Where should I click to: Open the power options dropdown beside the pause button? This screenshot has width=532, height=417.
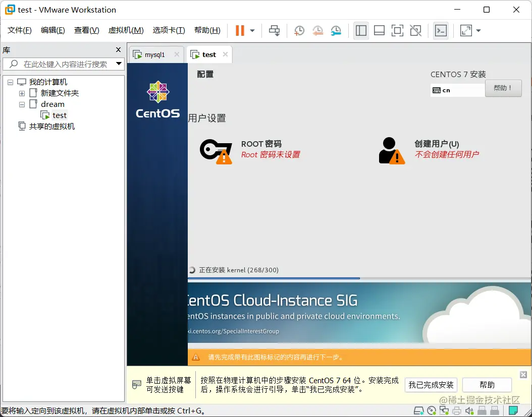[x=252, y=31]
